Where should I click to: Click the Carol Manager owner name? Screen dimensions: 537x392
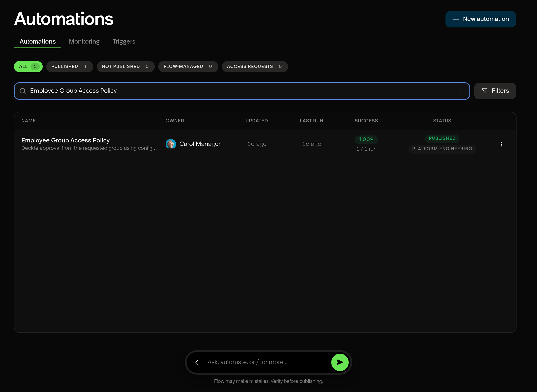tap(200, 144)
